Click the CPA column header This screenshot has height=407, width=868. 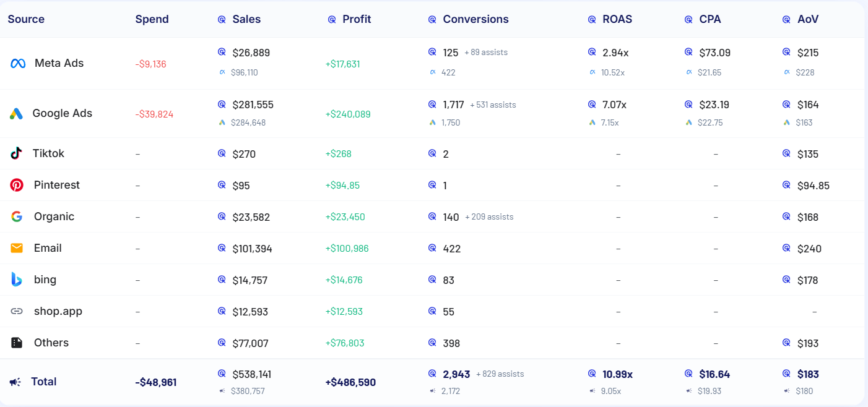(x=710, y=19)
